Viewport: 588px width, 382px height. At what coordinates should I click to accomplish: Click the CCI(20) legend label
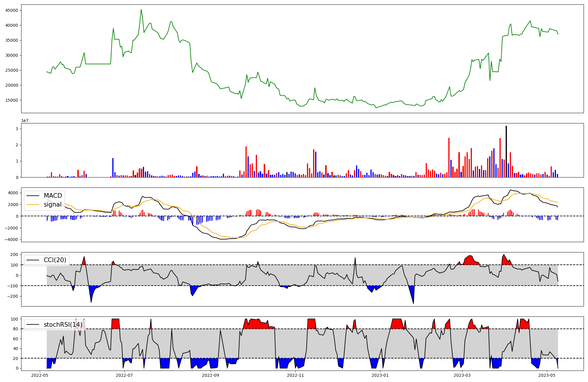(55, 260)
